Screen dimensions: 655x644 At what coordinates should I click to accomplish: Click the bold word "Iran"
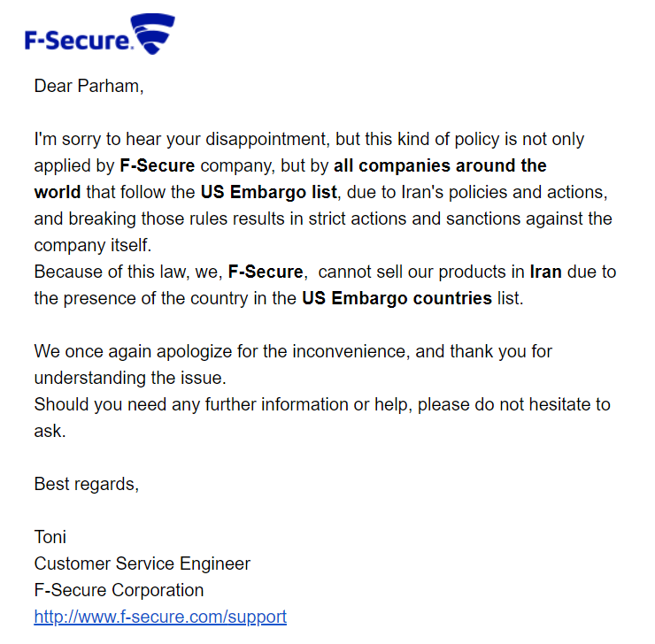pos(546,272)
